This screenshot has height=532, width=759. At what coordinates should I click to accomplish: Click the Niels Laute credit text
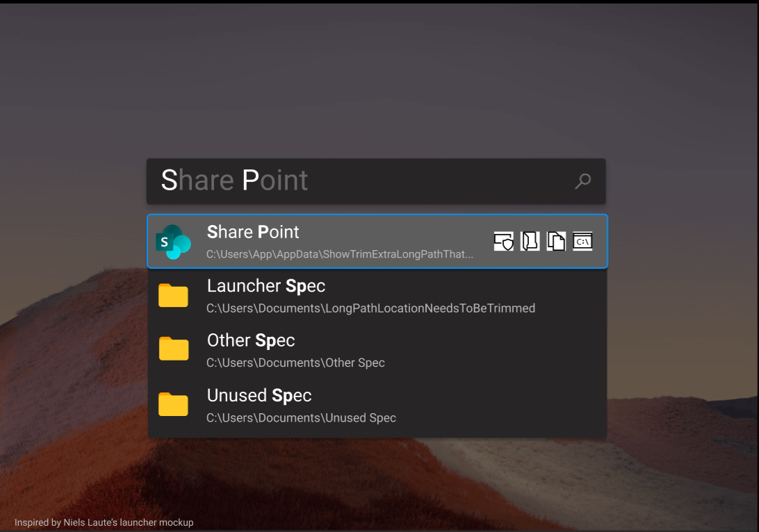(104, 522)
